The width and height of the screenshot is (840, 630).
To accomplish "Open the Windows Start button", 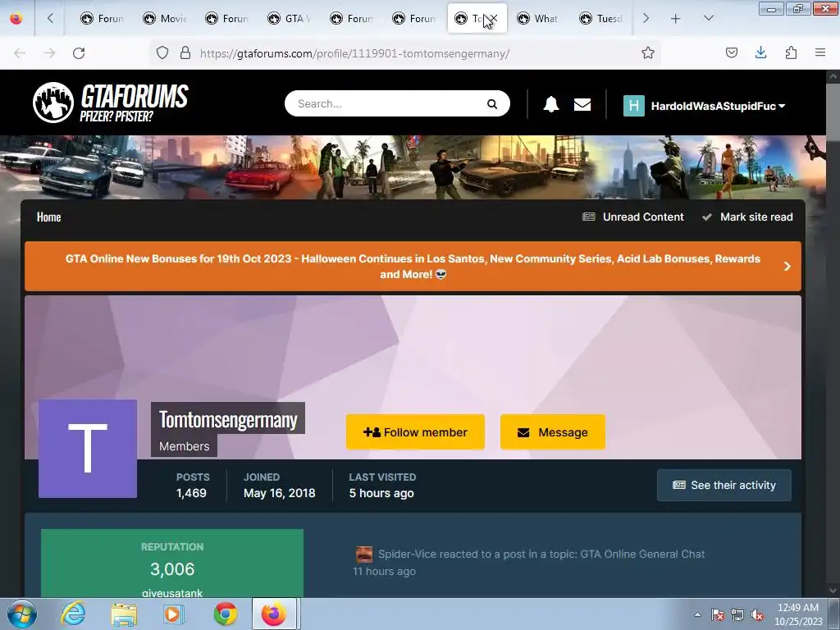I will coord(22,614).
